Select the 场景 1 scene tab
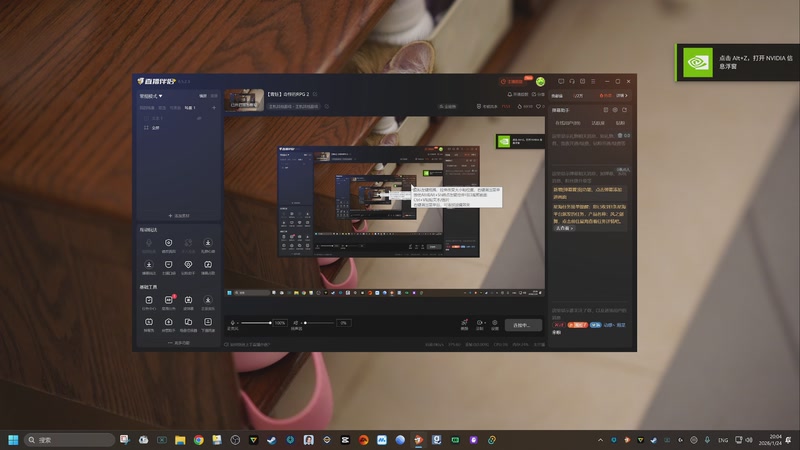The image size is (800, 450). [190, 108]
